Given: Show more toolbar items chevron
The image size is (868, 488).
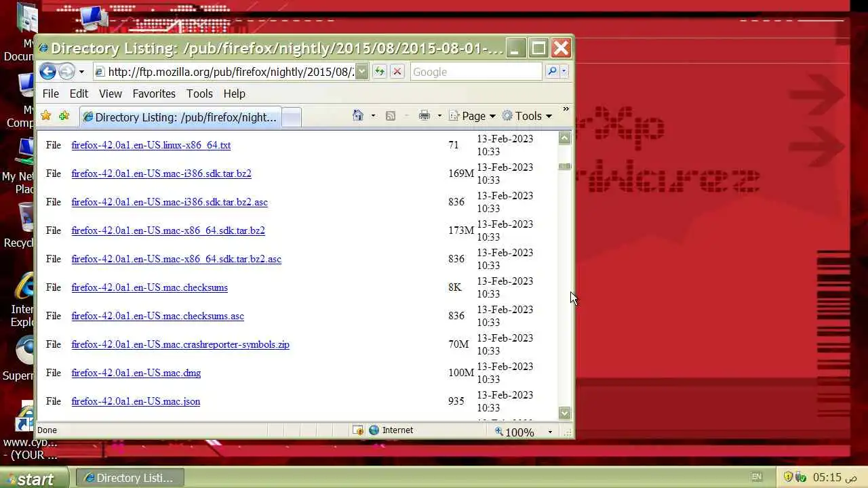Looking at the screenshot, I should coord(566,108).
